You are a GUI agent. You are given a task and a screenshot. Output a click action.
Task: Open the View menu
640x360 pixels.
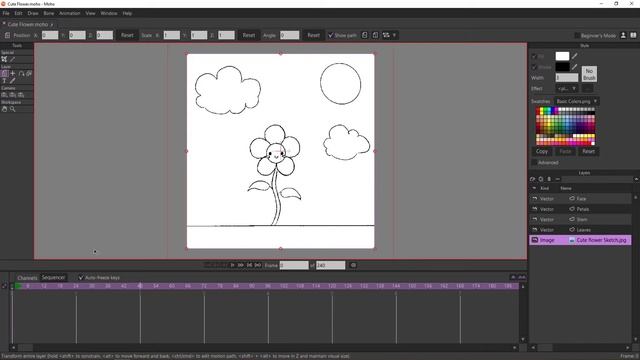click(90, 13)
